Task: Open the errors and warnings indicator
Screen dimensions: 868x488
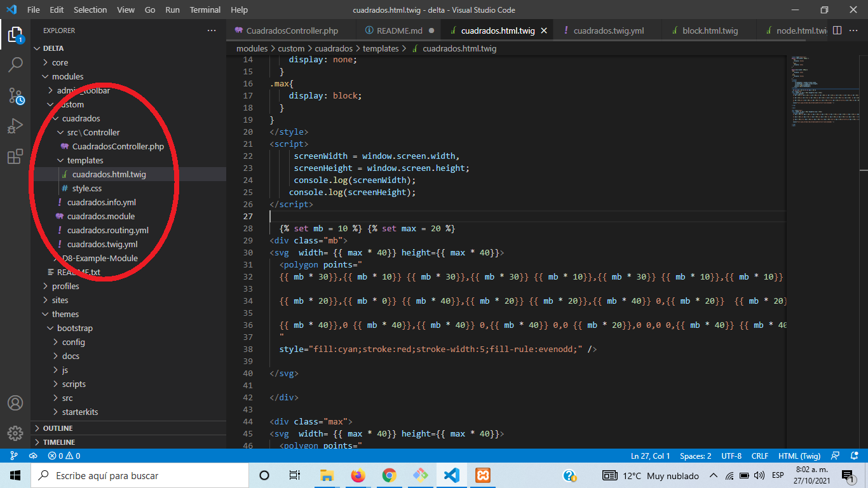Action: pyautogui.click(x=64, y=456)
